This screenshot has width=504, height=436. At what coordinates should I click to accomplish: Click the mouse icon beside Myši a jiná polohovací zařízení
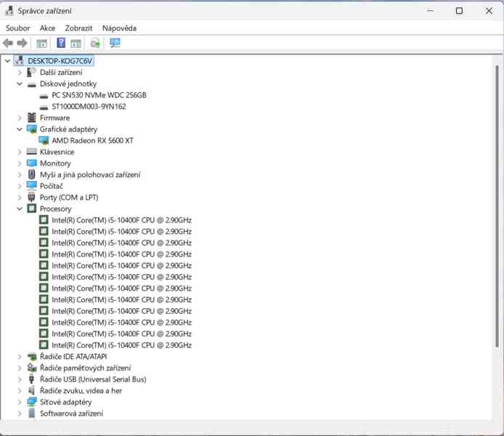31,174
